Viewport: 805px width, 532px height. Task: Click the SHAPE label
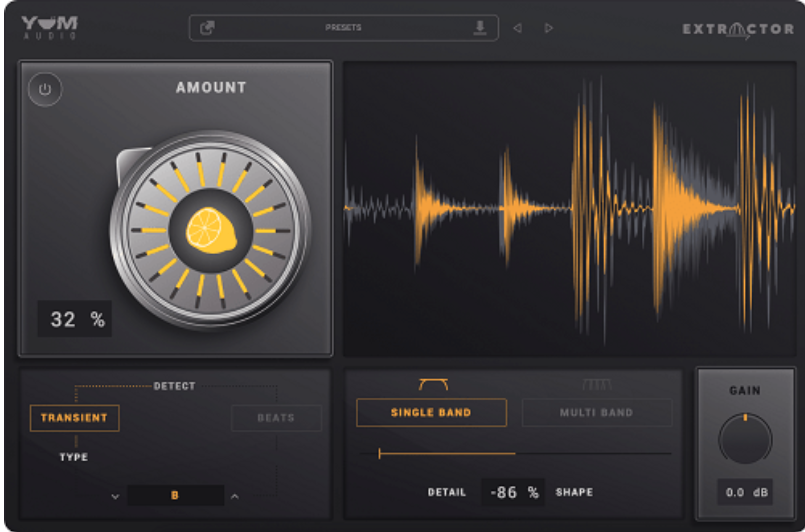pos(574,492)
